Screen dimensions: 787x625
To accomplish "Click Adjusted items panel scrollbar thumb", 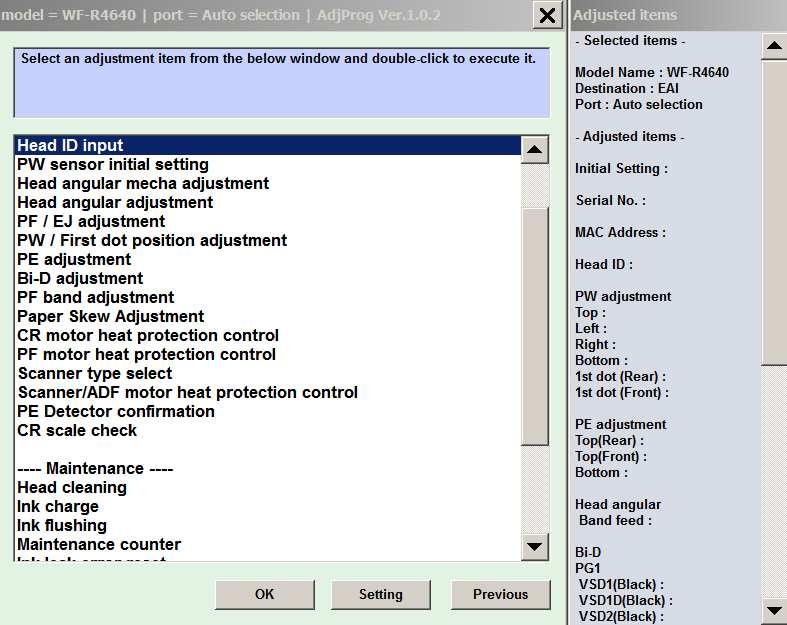I will (x=774, y=212).
